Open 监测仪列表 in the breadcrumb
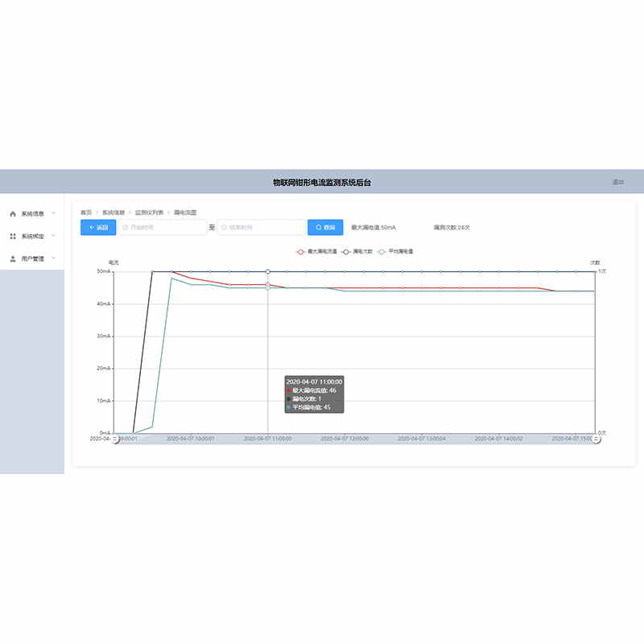Viewport: 644px width, 644px height. click(149, 213)
